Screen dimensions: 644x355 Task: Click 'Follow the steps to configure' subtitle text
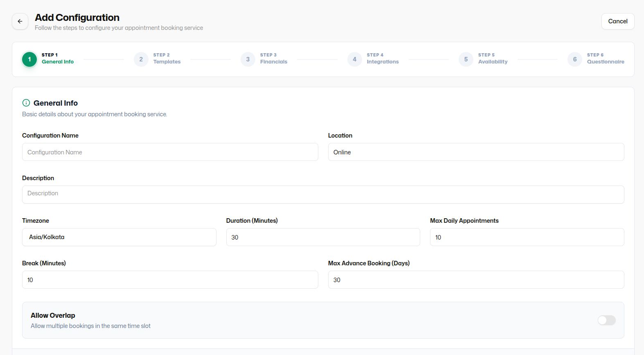point(119,28)
